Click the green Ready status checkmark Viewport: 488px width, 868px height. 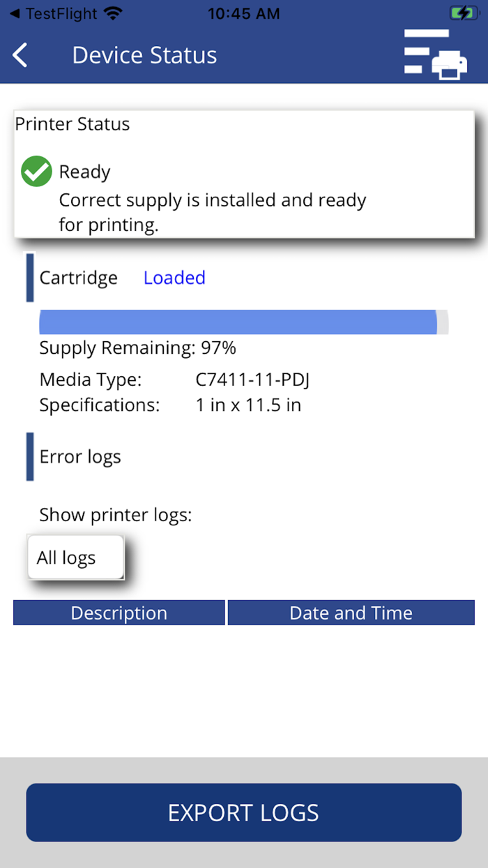[36, 171]
